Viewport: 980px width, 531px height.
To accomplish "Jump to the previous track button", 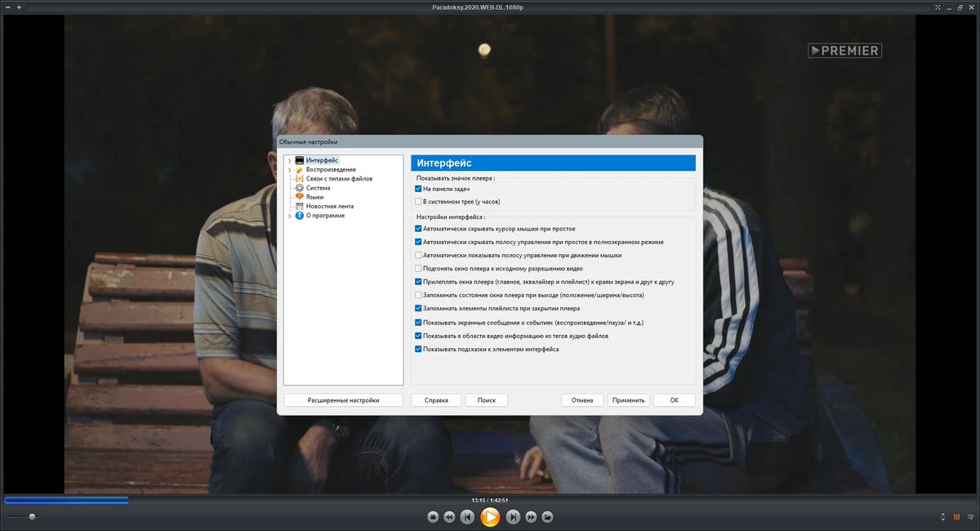I will point(467,517).
